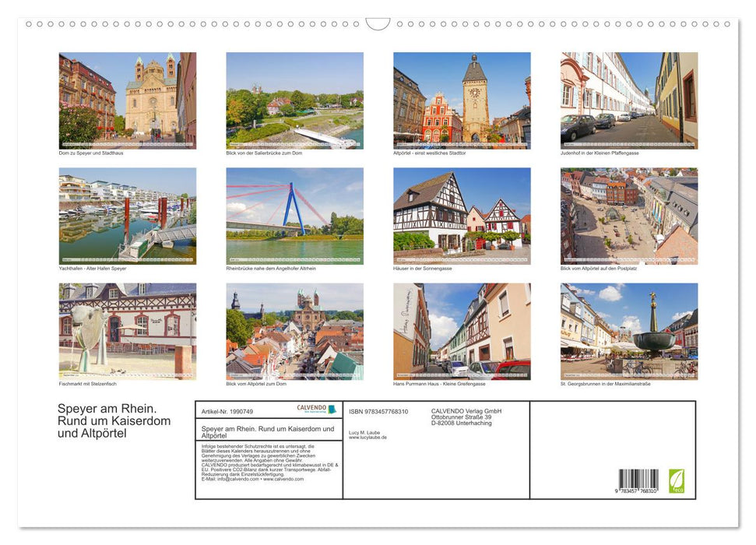Select the Judenhof Kleinen Pfaffengasse photo
This screenshot has height=545, width=756.
[629, 100]
